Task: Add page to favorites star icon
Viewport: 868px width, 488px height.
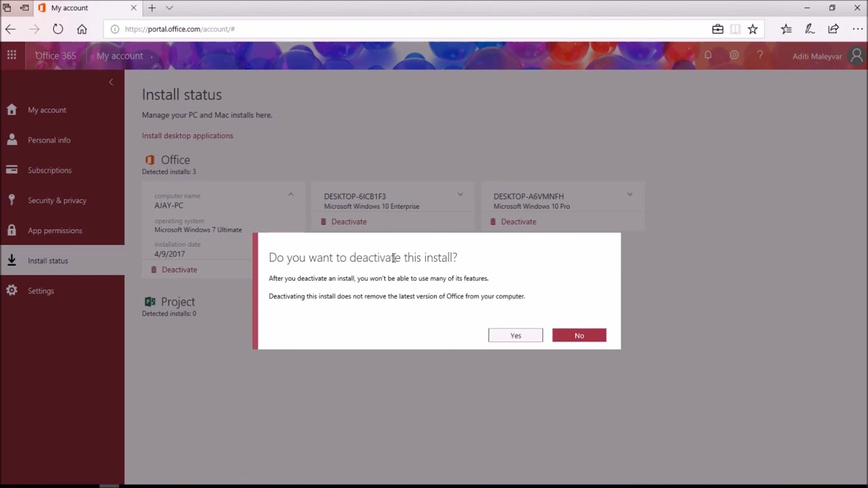Action: (x=753, y=29)
